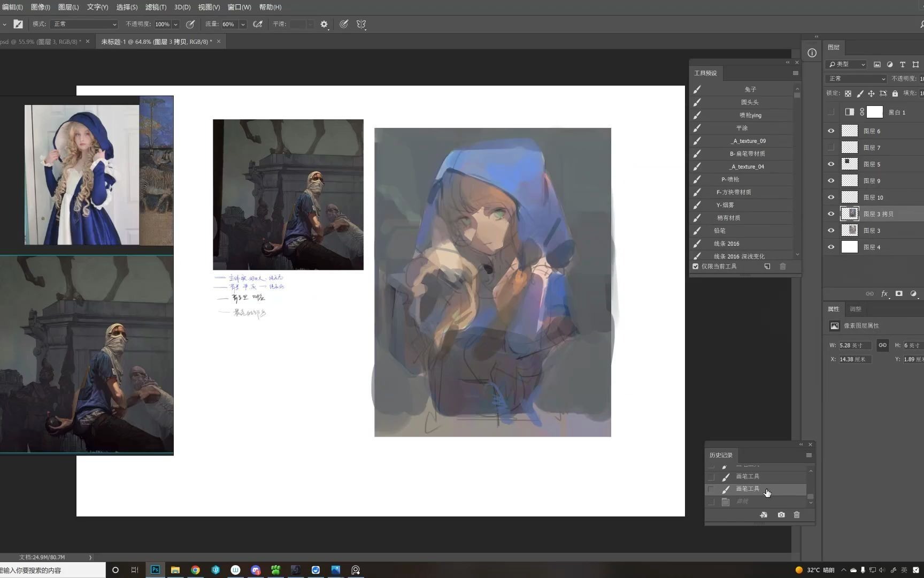Open history panel menu
The width and height of the screenshot is (924, 578).
pos(809,455)
